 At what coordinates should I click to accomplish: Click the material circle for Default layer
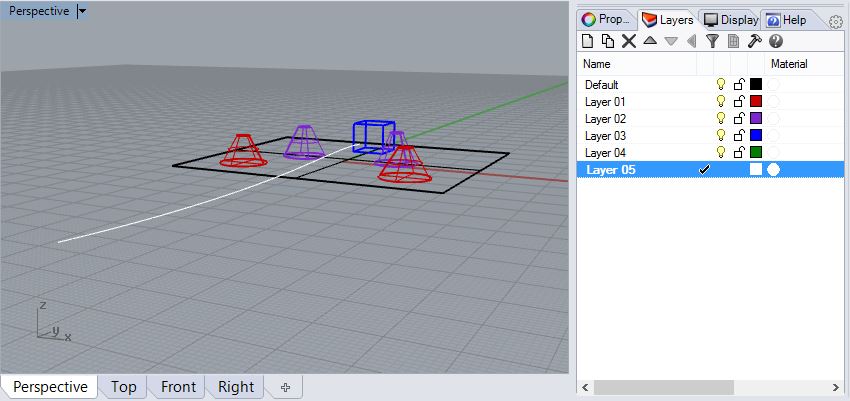pos(774,84)
